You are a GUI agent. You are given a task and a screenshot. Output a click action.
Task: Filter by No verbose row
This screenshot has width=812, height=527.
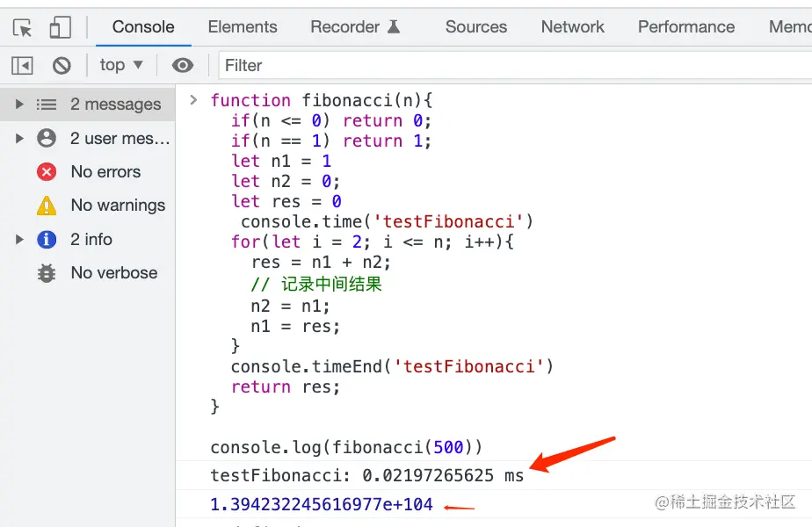(88, 273)
